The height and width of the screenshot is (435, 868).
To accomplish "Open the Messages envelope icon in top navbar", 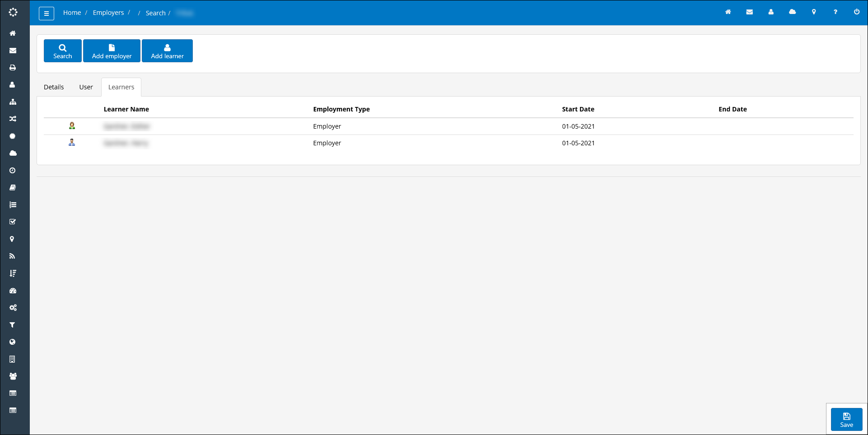I will coord(750,12).
